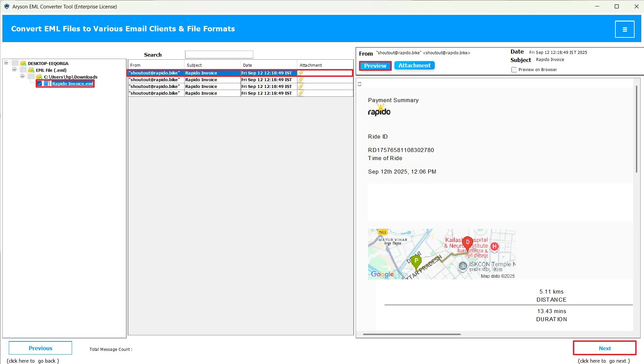Click the sender cell in the highlighted email row

tap(156, 73)
